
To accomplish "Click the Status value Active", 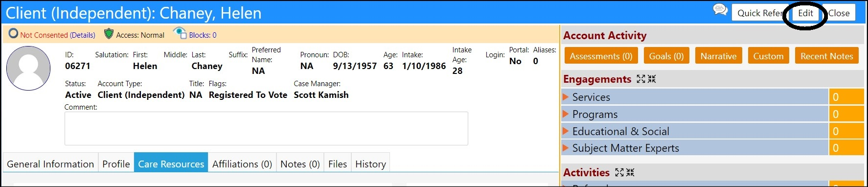I will pyautogui.click(x=78, y=95).
